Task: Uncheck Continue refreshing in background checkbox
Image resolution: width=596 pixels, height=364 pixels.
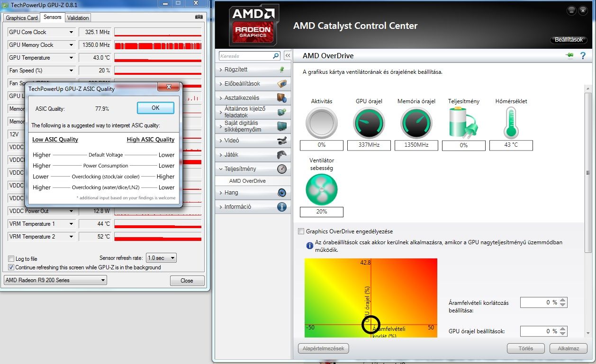Action: (11, 267)
